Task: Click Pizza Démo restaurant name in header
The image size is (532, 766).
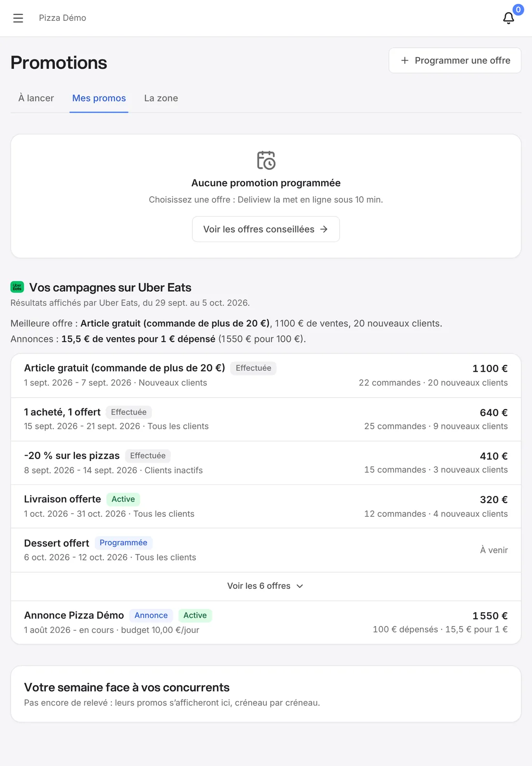Action: (62, 18)
